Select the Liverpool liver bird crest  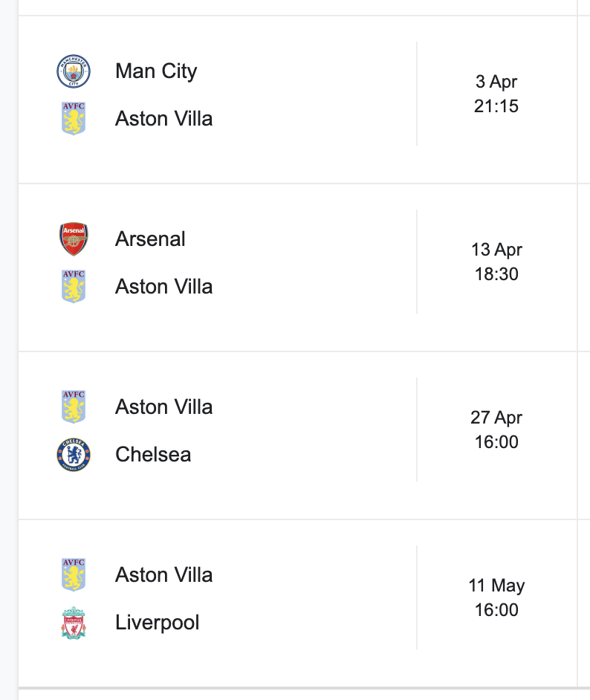click(74, 622)
